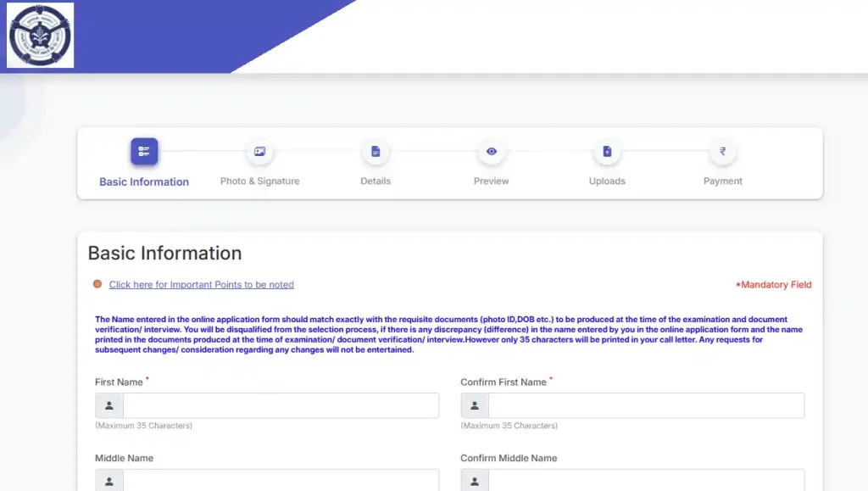Switch to Preview tab label

pos(491,181)
